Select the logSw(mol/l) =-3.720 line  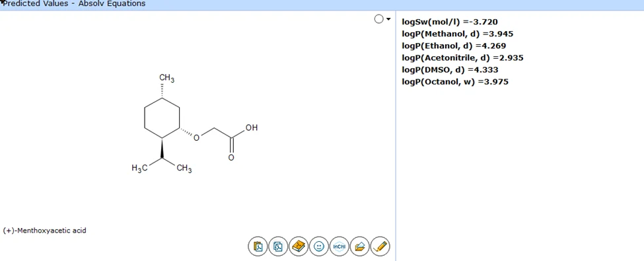(450, 22)
